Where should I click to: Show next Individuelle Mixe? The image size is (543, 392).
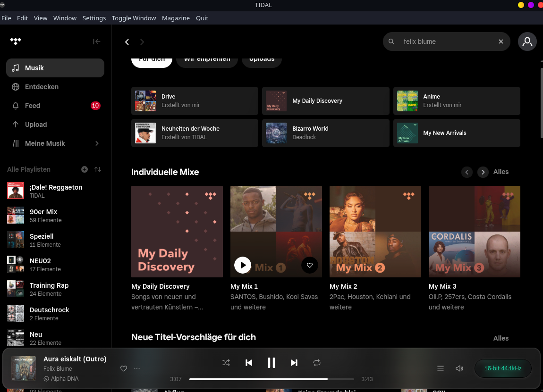point(483,172)
